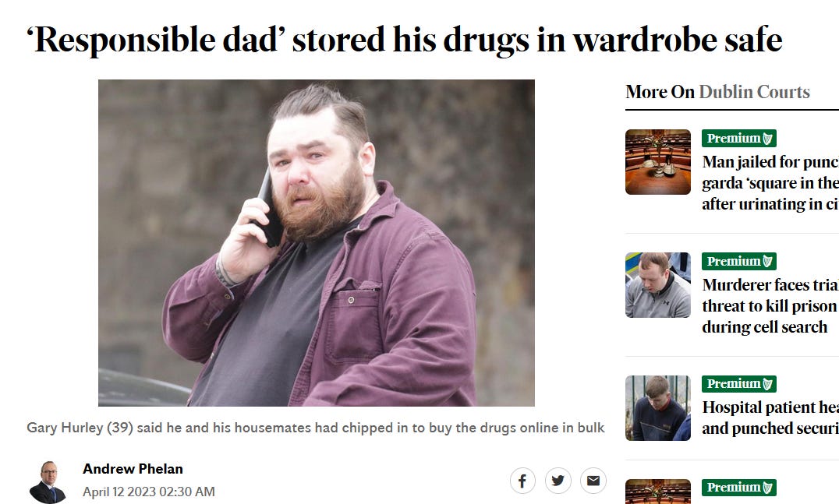The width and height of the screenshot is (839, 504).
Task: Click the Premium badge above Murderer story
Action: (x=739, y=262)
